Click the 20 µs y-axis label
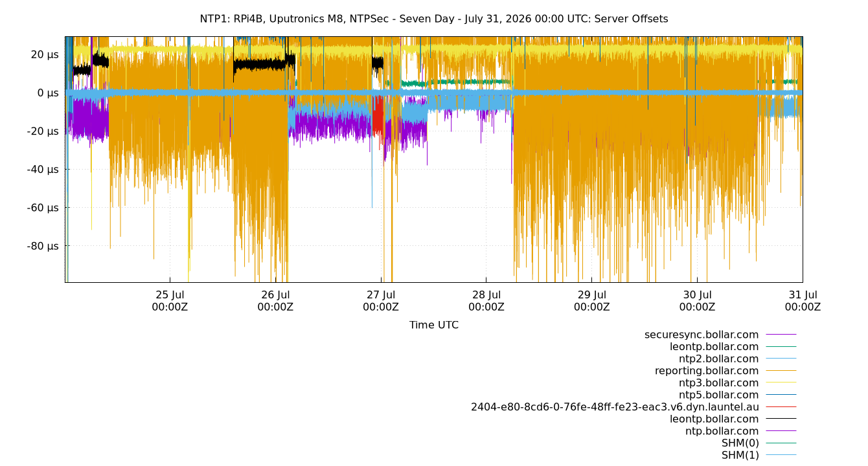This screenshot has width=868, height=466. coord(45,54)
